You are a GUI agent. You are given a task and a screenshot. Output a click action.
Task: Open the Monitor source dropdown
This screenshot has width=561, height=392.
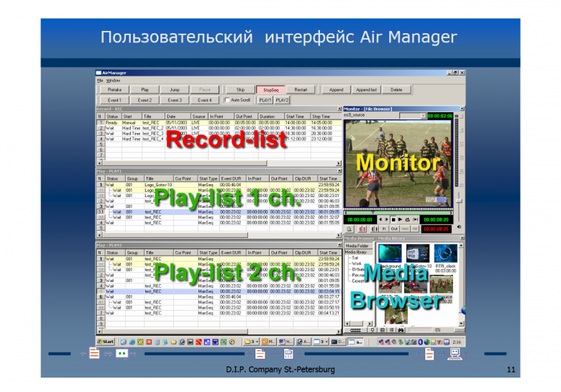tap(423, 116)
